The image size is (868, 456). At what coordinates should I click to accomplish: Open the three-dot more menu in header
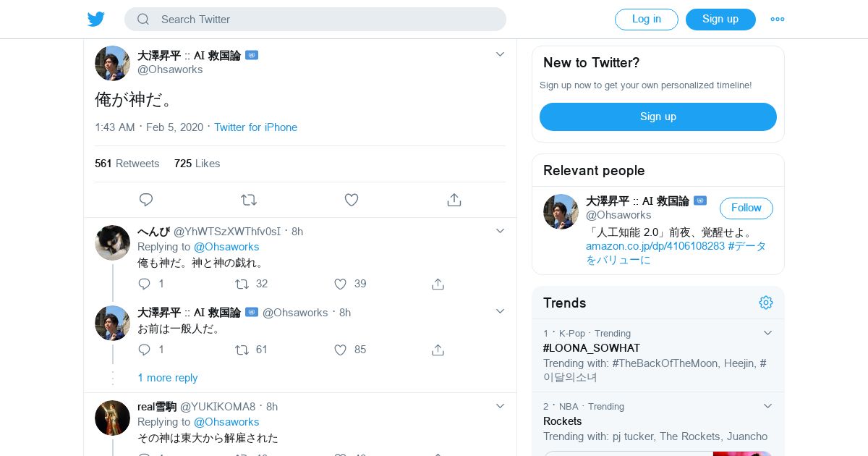778,20
